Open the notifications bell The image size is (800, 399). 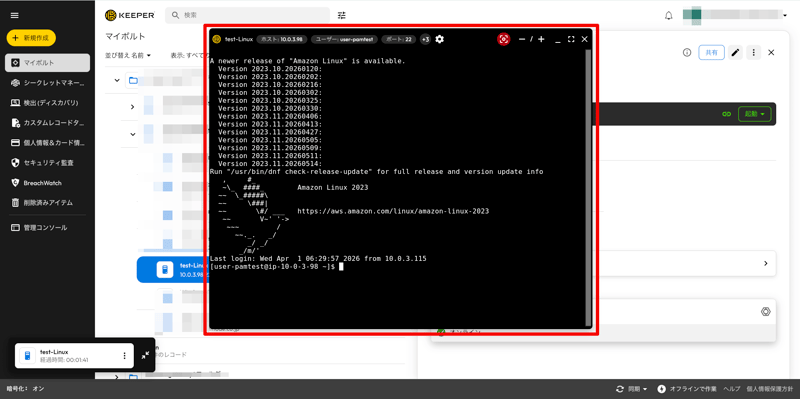(669, 16)
